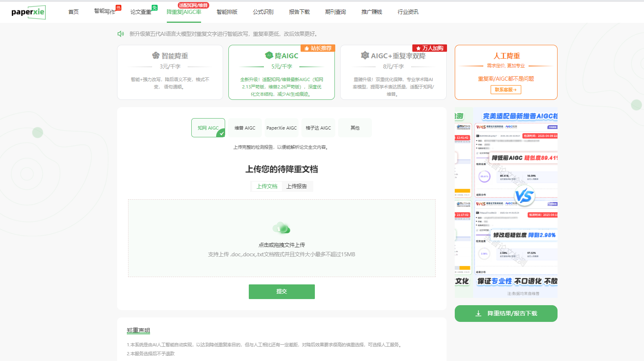The width and height of the screenshot is (644, 361).
Task: Open the AIGC comparison promo image
Action: pyautogui.click(x=506, y=203)
